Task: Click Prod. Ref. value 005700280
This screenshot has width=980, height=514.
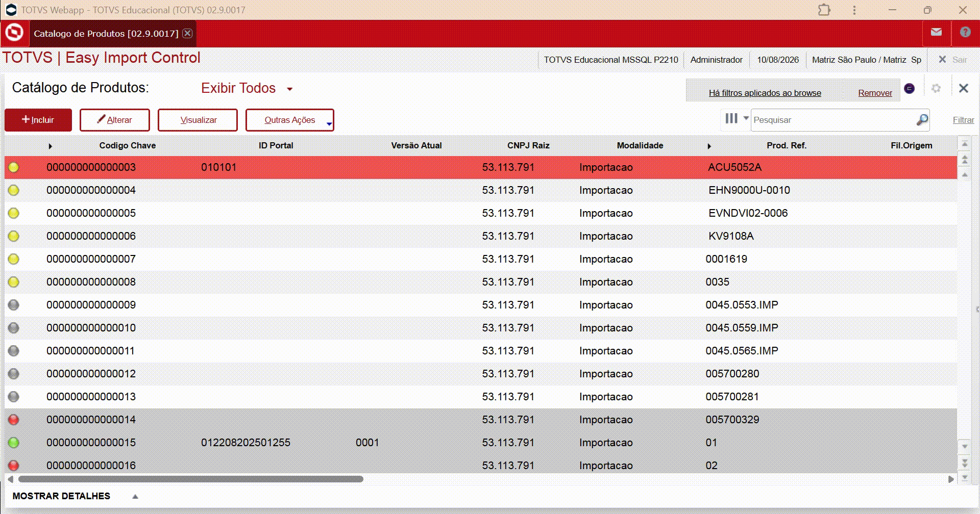Action: (x=732, y=374)
